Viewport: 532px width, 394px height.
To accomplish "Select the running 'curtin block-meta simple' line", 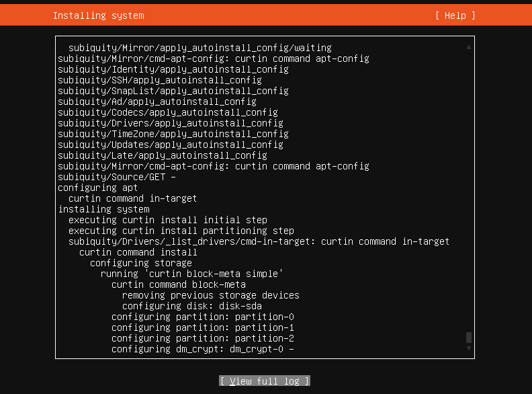I will pyautogui.click(x=191, y=274).
